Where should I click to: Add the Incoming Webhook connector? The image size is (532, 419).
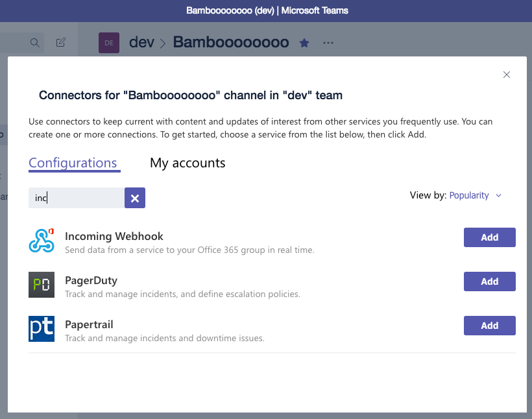[x=490, y=237]
